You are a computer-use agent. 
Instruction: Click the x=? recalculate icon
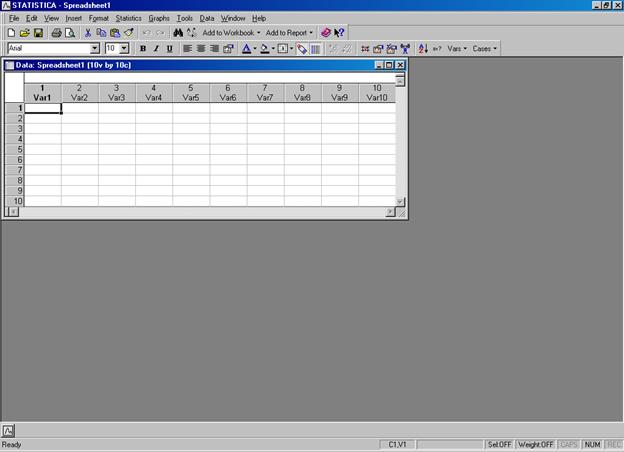(x=437, y=49)
